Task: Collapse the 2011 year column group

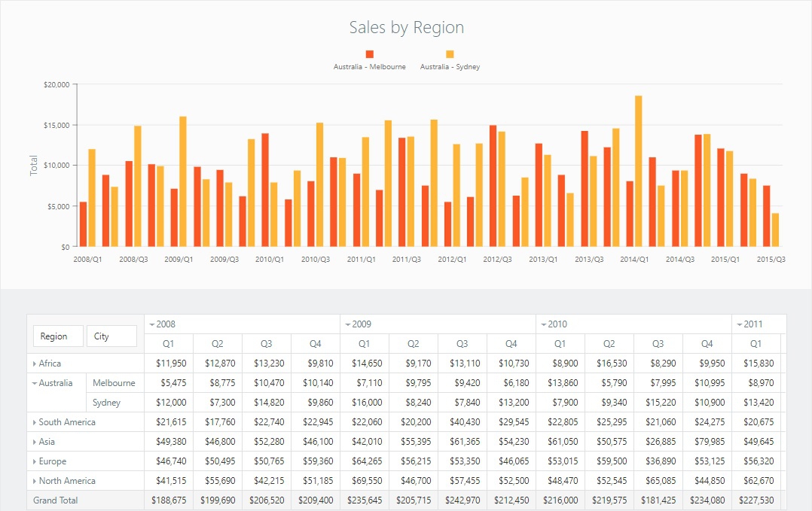Action: coord(739,324)
